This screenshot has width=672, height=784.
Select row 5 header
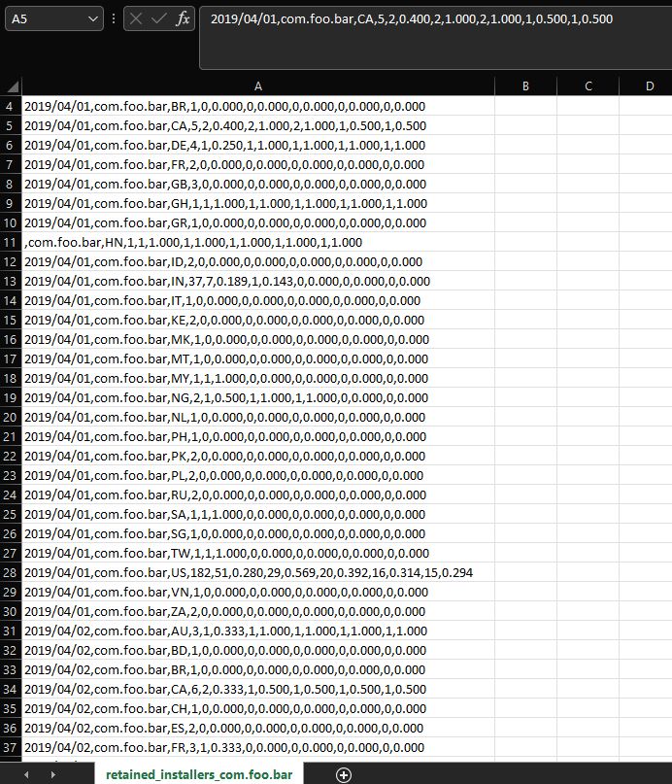coord(11,126)
